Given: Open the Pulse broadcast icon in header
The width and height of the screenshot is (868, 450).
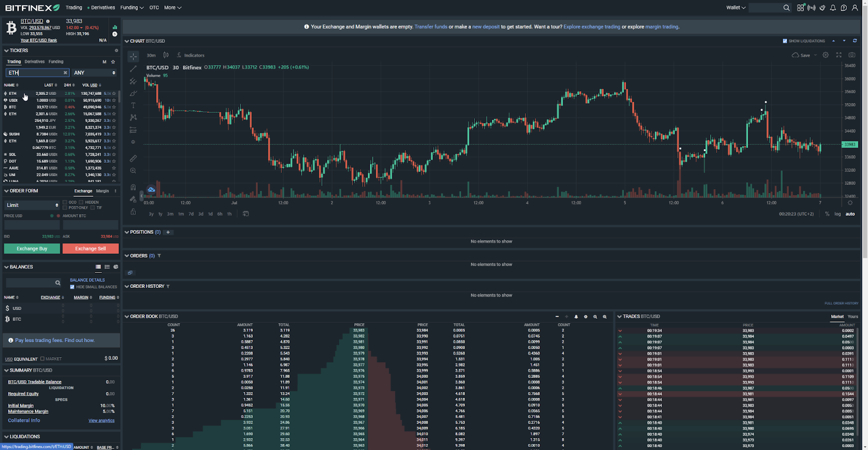Looking at the screenshot, I should [812, 8].
